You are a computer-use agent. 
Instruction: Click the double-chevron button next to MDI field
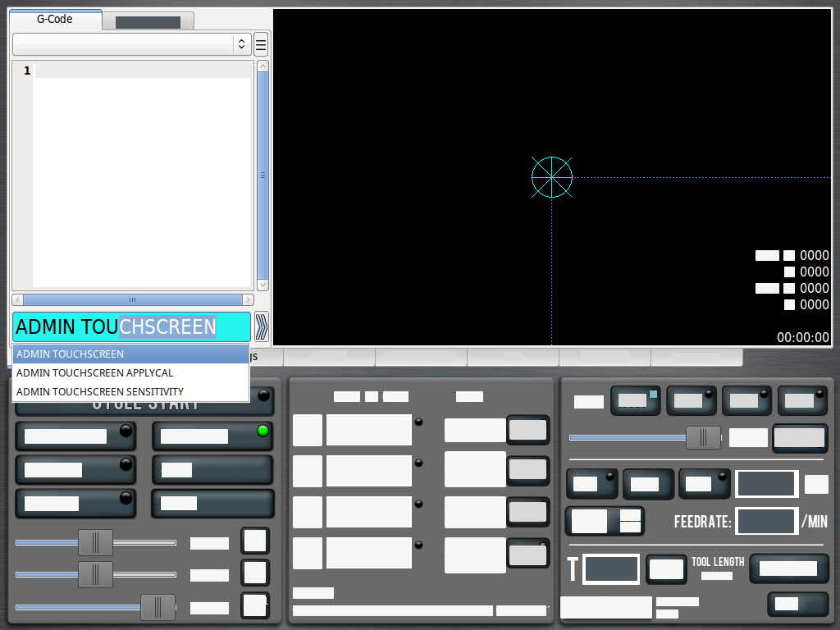(x=261, y=326)
